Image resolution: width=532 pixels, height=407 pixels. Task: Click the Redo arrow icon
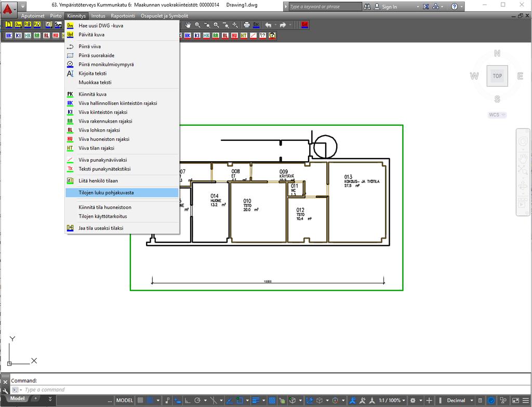pyautogui.click(x=283, y=25)
